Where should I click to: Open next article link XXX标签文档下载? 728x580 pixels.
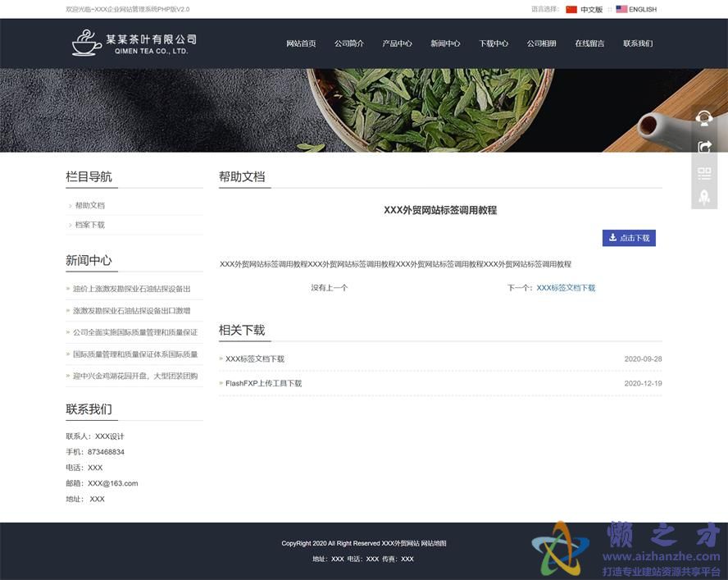pos(566,288)
